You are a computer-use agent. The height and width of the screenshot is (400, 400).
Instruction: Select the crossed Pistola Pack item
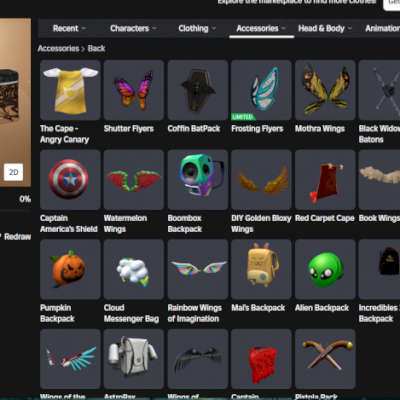point(325,359)
